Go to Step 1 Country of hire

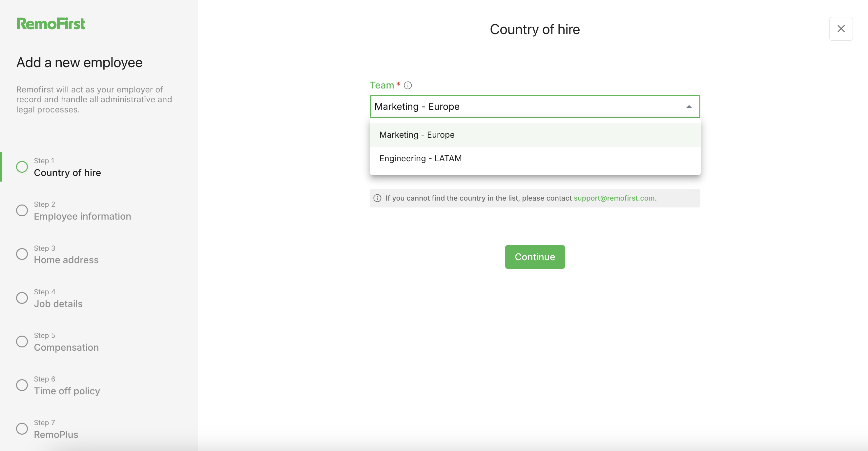coord(67,167)
